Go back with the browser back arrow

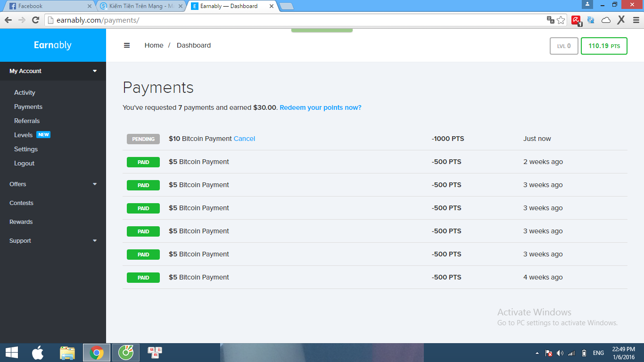[8, 20]
